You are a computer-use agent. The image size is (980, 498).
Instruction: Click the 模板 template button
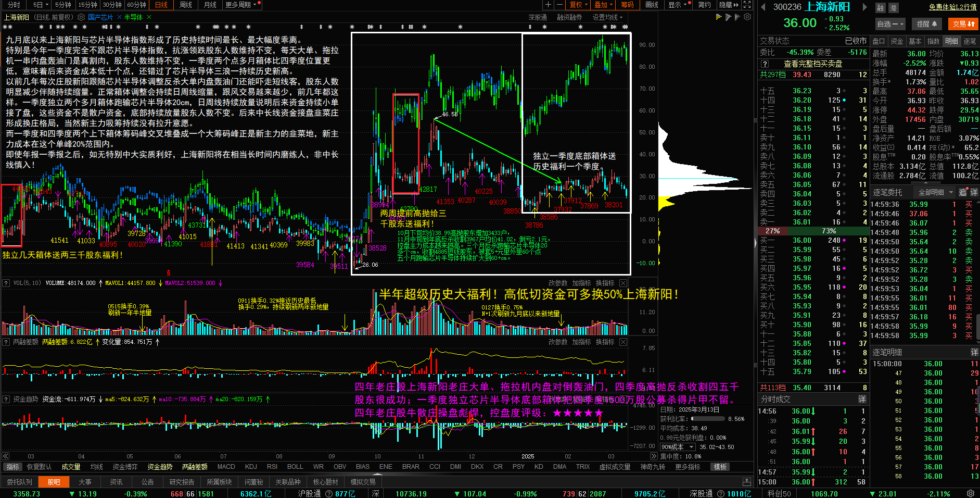[x=720, y=467]
